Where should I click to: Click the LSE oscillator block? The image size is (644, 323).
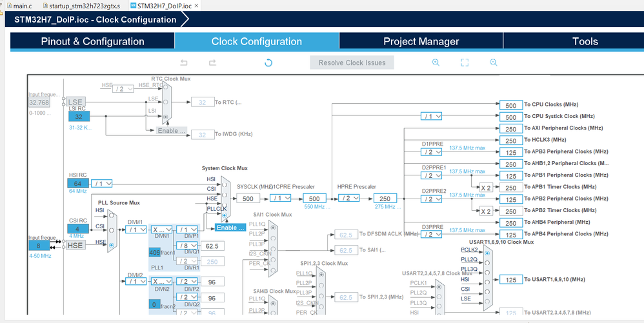pyautogui.click(x=75, y=102)
